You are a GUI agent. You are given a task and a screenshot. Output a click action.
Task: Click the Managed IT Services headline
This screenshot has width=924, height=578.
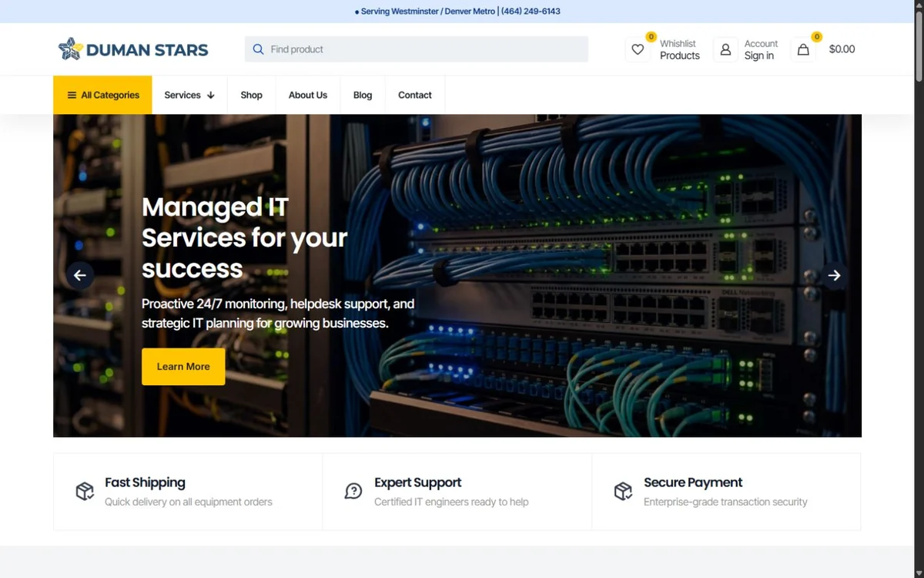coord(245,237)
